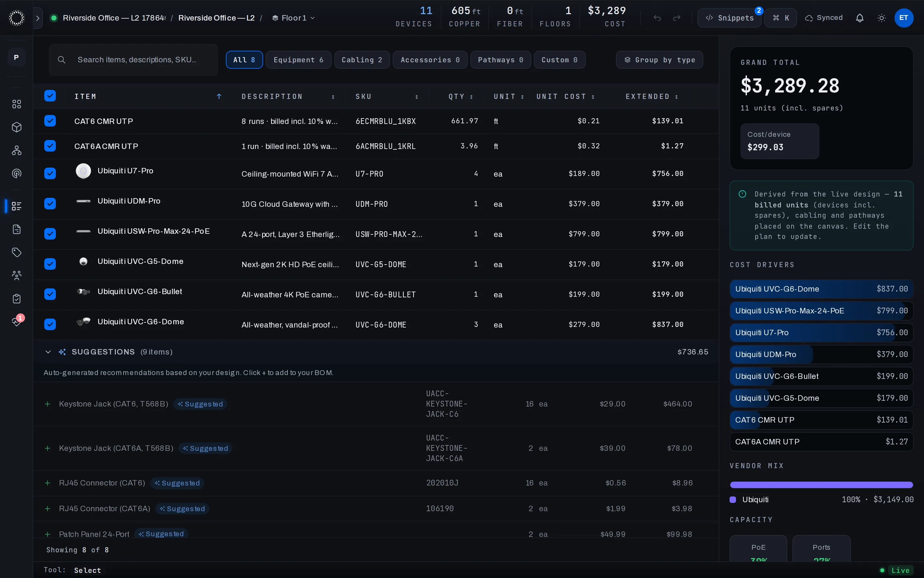
Task: Select the Pathways 0 filter tab
Action: (501, 60)
